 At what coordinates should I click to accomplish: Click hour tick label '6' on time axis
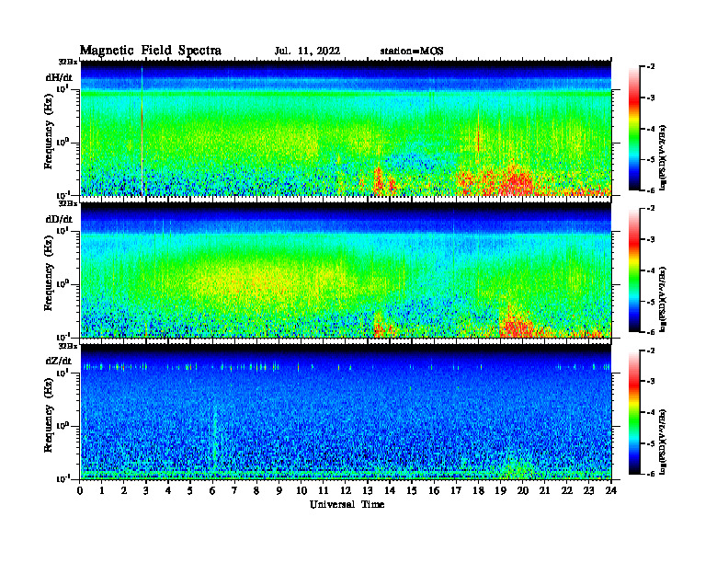click(x=212, y=490)
